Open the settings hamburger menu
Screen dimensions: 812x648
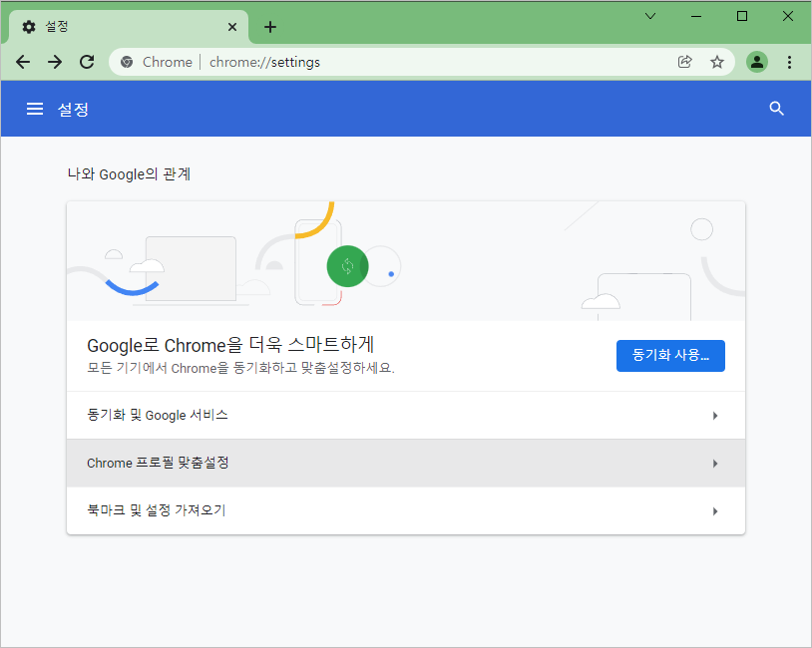(x=35, y=109)
